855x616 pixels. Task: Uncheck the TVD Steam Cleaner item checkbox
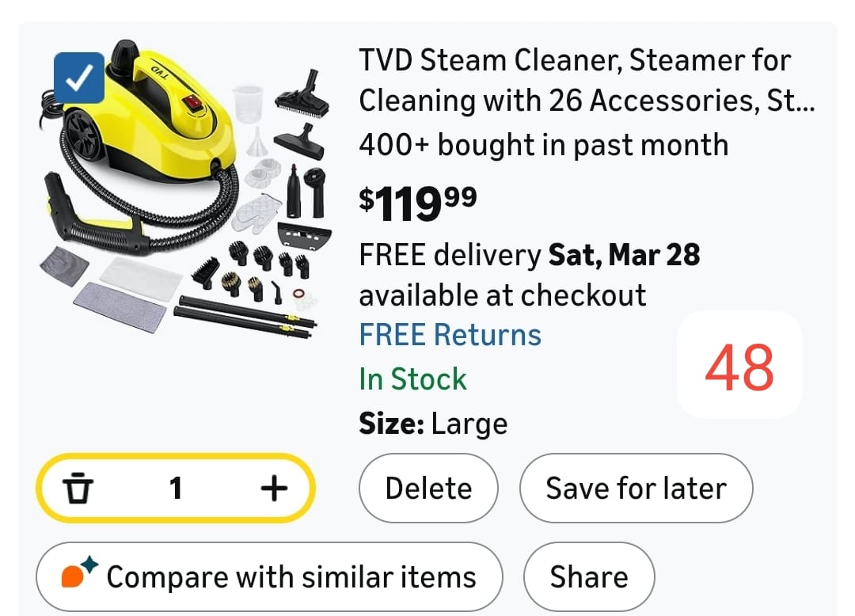79,78
